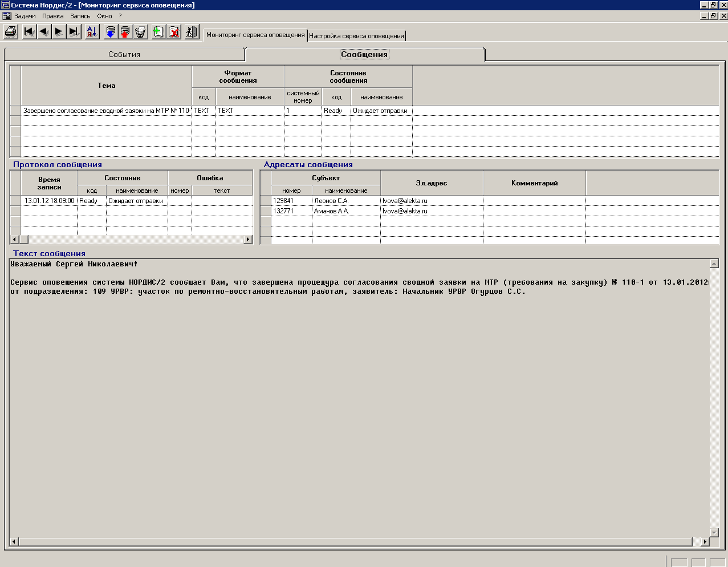Viewport: 728px width, 567px height.
Task: Click the Ошибка column header in protocol table
Action: pos(210,178)
